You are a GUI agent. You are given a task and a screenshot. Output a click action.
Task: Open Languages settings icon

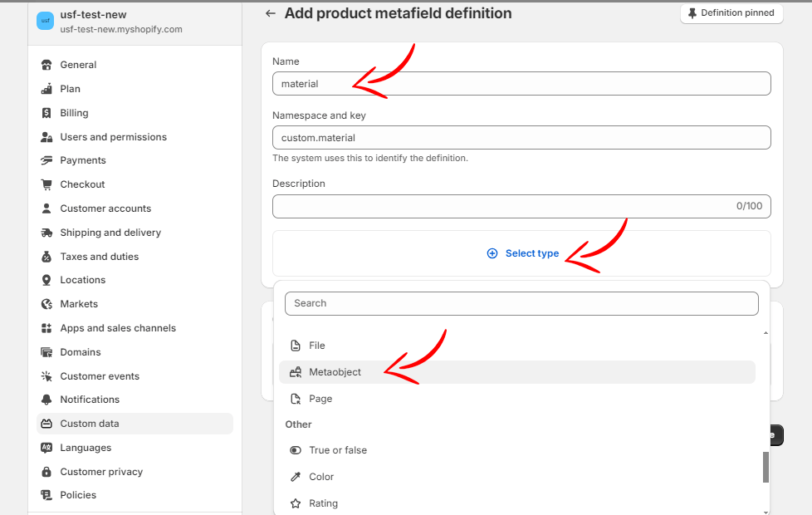pos(46,448)
